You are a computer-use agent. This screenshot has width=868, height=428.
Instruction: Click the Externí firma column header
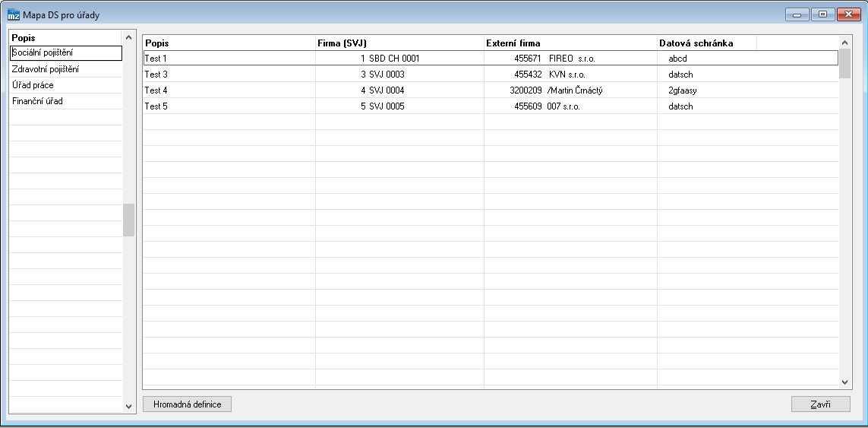pyautogui.click(x=571, y=43)
